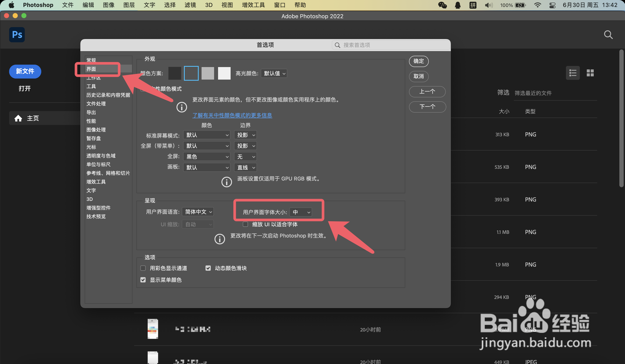625x364 pixels.
Task: Select 性能 in preferences sidebar
Action: click(91, 121)
